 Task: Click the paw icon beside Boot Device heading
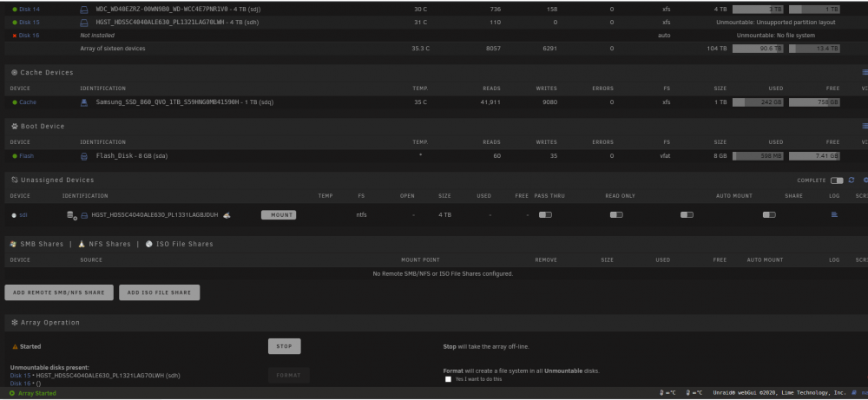click(x=15, y=126)
